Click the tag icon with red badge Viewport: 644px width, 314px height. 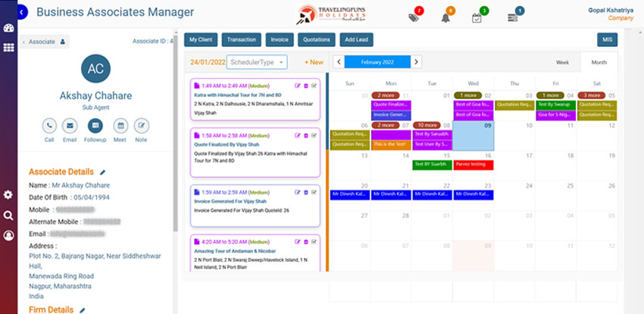[414, 18]
